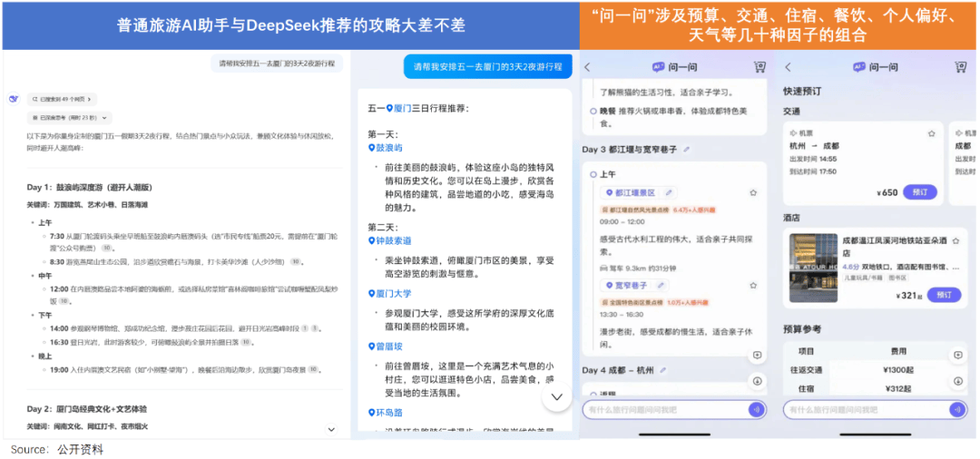The width and height of the screenshot is (980, 459).
Task: Expand 已搜索到 49 个网页 results
Action: coord(62,99)
